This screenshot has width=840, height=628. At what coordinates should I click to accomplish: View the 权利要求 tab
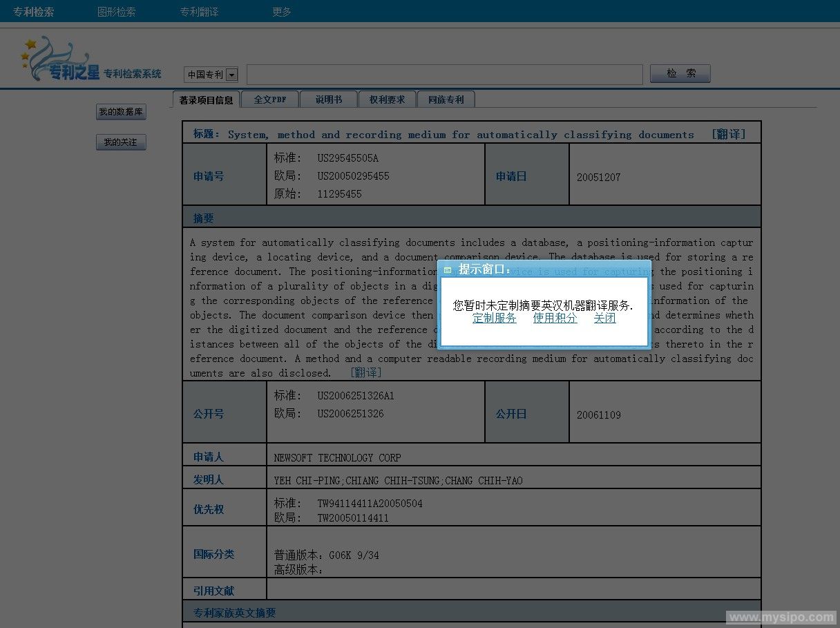387,99
